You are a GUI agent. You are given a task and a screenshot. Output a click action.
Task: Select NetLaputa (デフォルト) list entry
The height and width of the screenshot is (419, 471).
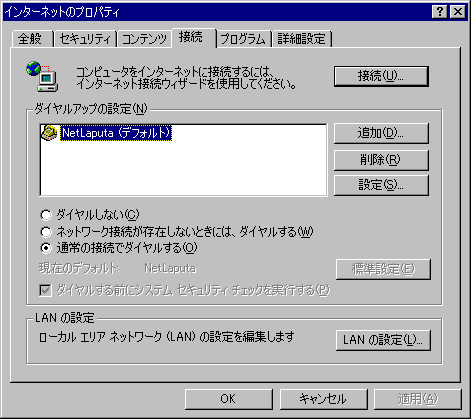(116, 133)
